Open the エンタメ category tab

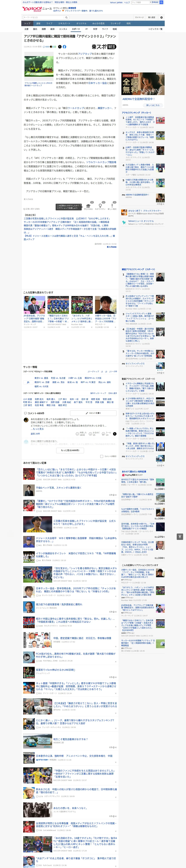coord(63,29)
